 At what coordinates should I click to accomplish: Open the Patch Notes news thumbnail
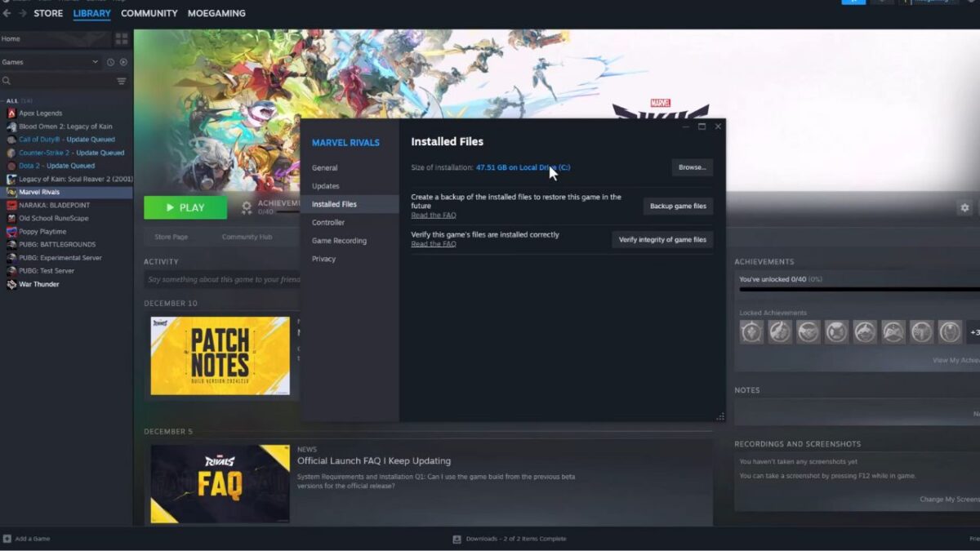220,357
